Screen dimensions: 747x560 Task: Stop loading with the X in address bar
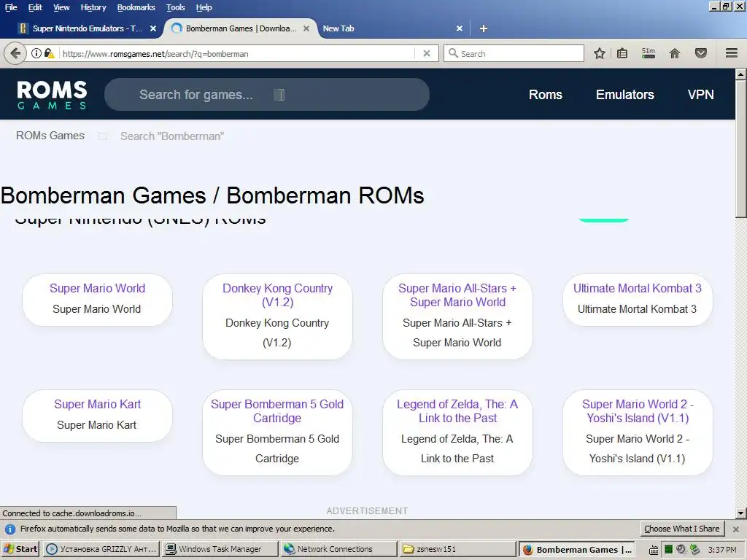(x=427, y=53)
